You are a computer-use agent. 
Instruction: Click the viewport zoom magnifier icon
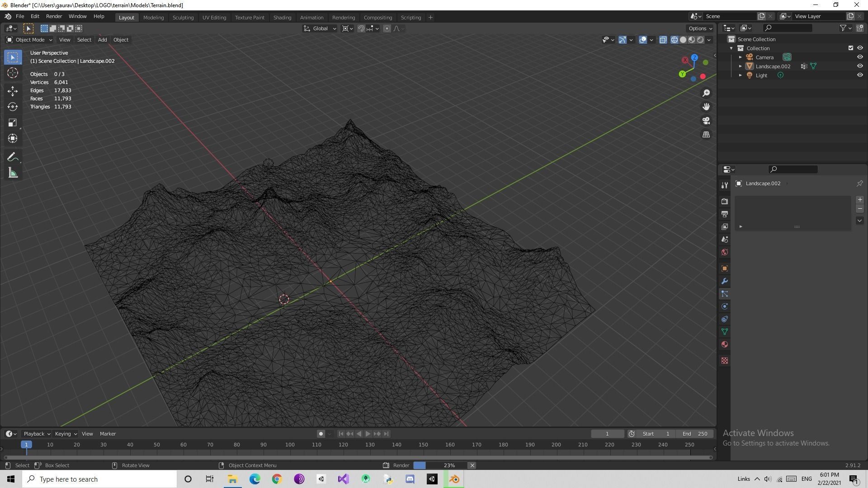click(706, 93)
